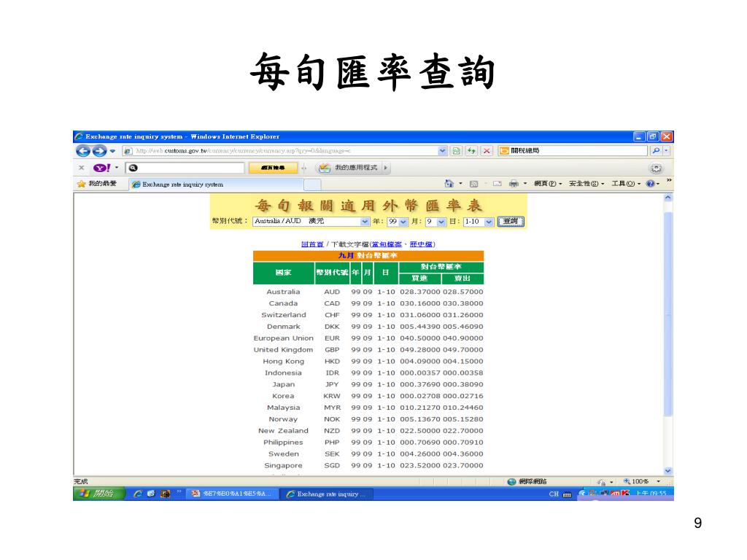Click the Yahoo toolbar settings gear
This screenshot has width=747, height=560.
657,168
